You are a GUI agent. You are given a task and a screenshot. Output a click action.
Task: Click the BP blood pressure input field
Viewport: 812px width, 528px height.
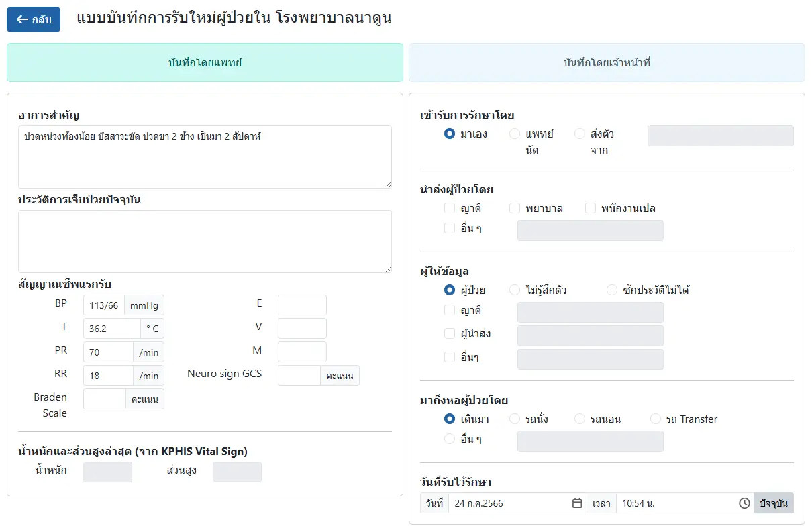tap(104, 305)
